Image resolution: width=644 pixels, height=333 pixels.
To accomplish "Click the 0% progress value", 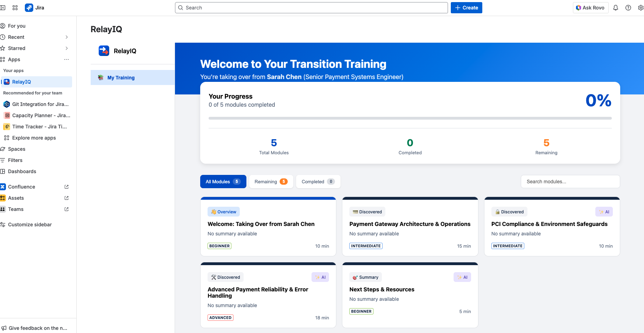I will click(x=598, y=101).
